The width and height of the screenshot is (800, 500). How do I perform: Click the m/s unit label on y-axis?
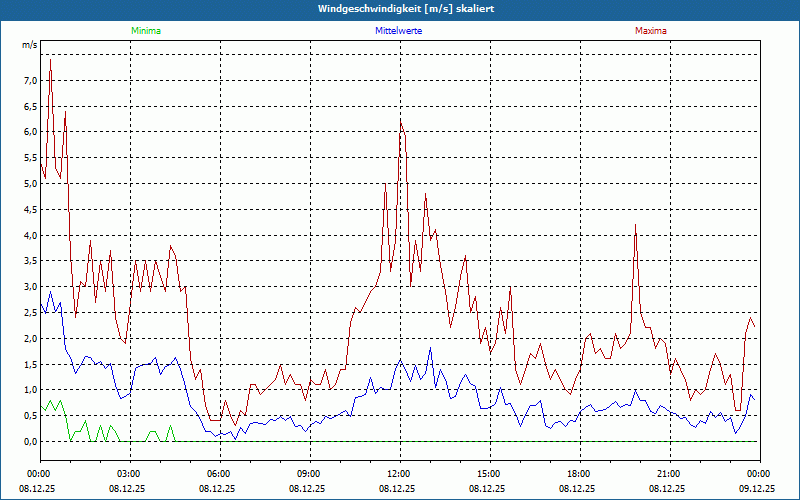[x=29, y=45]
